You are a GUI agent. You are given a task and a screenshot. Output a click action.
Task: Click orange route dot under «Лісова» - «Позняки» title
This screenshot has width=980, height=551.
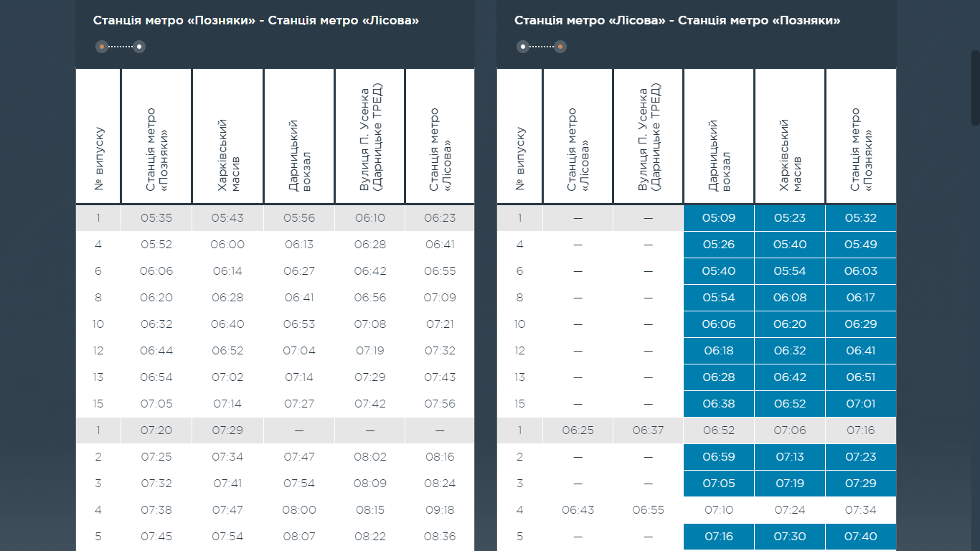click(x=560, y=47)
